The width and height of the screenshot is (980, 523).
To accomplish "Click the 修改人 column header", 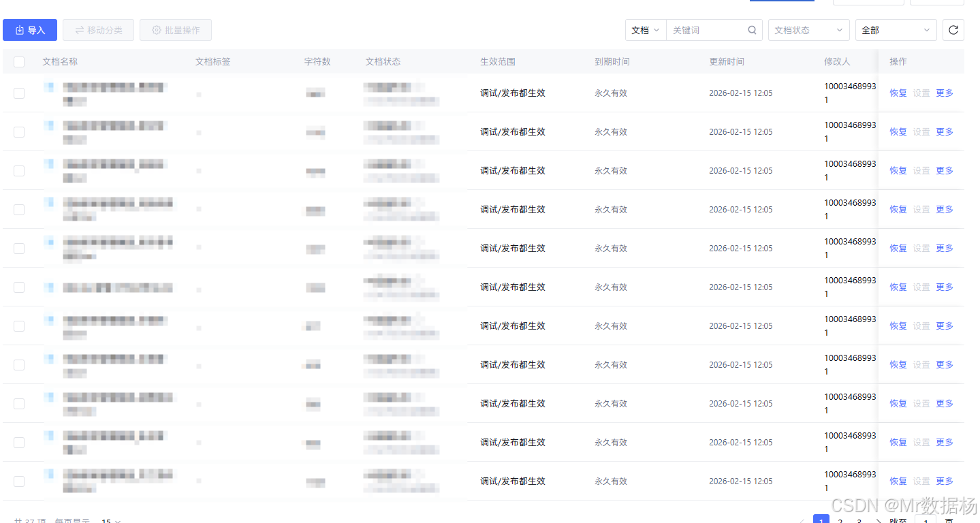I will pos(837,62).
